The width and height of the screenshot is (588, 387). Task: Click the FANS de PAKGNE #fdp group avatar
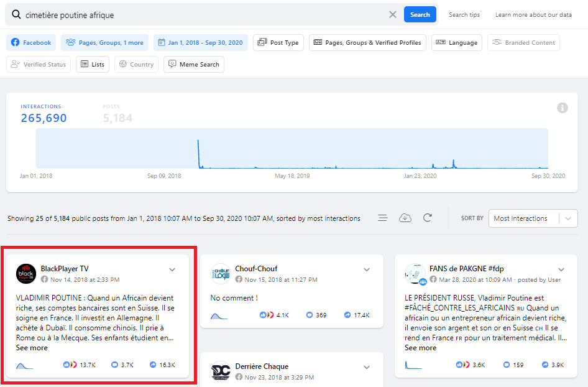(x=415, y=274)
